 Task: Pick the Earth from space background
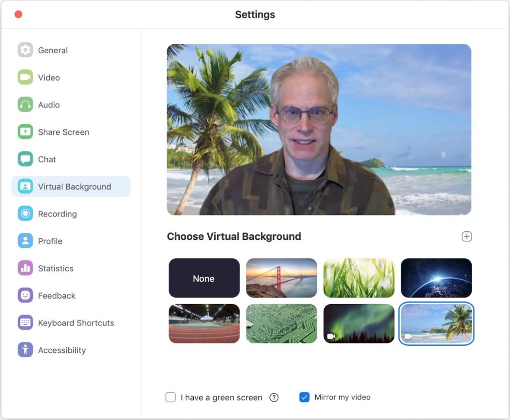[x=436, y=278]
